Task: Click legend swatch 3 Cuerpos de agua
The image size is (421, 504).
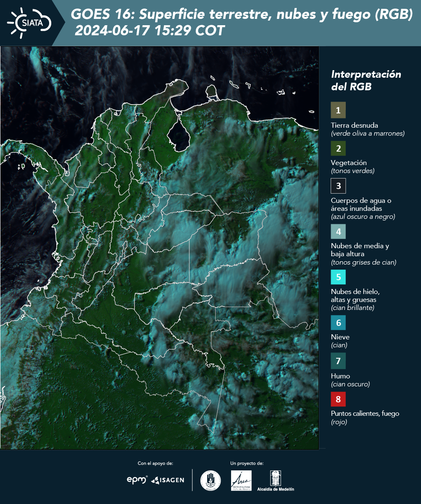Action: (338, 185)
